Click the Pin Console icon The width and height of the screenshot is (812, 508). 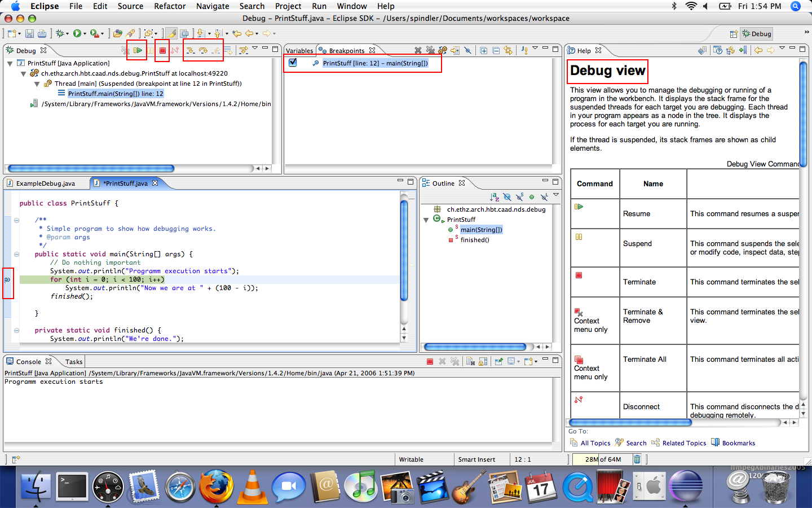click(x=498, y=362)
